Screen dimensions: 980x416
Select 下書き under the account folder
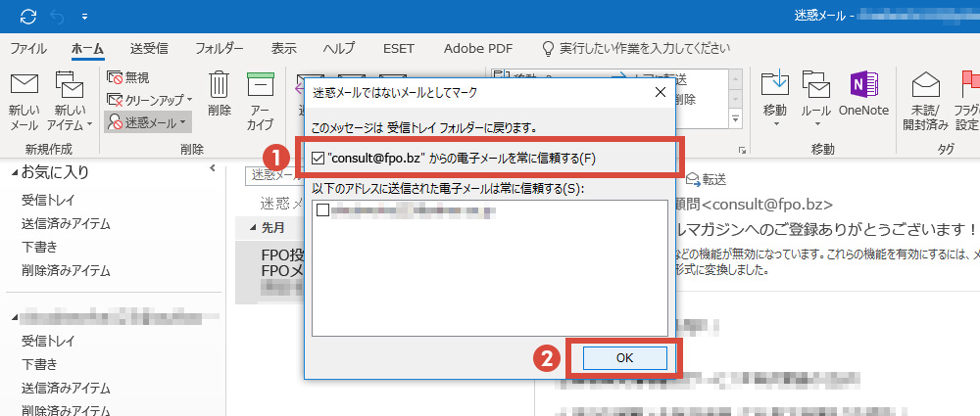[x=39, y=364]
